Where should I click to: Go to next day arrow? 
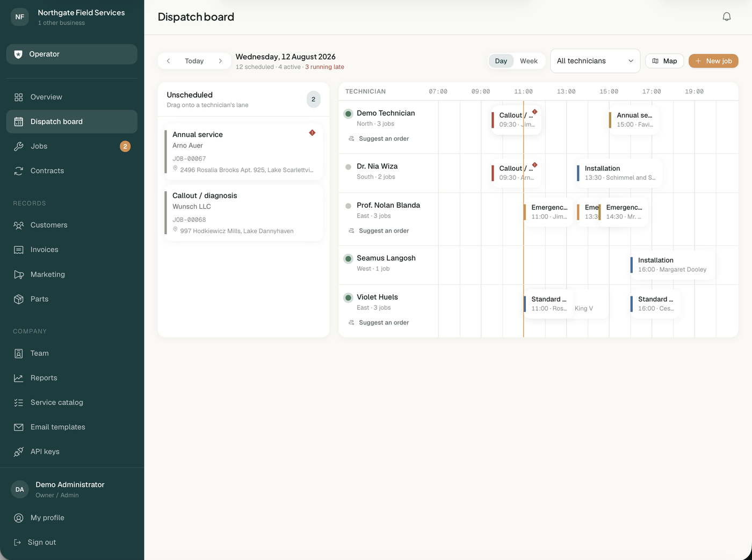point(220,61)
